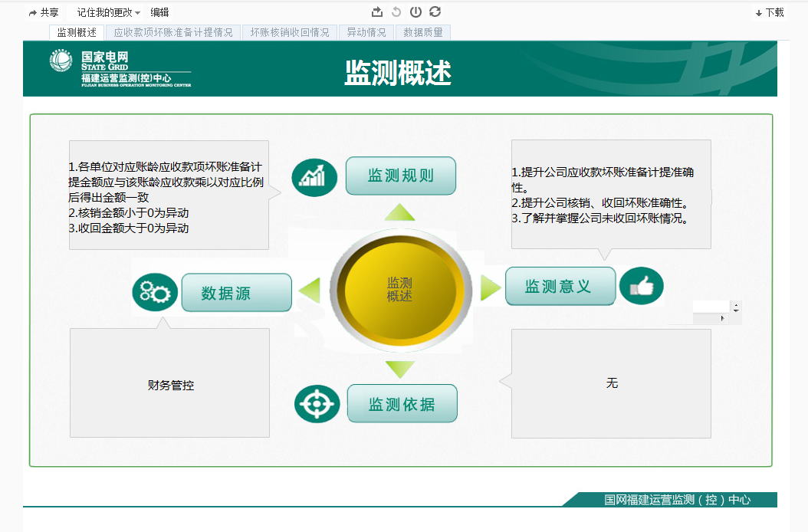Switch to the 监测概述 tab

coord(77,32)
